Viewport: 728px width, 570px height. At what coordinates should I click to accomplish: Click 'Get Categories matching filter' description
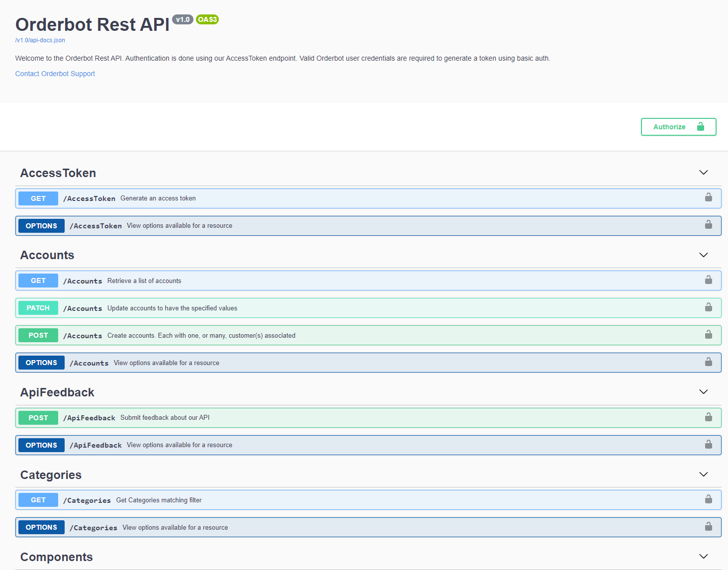coord(159,500)
